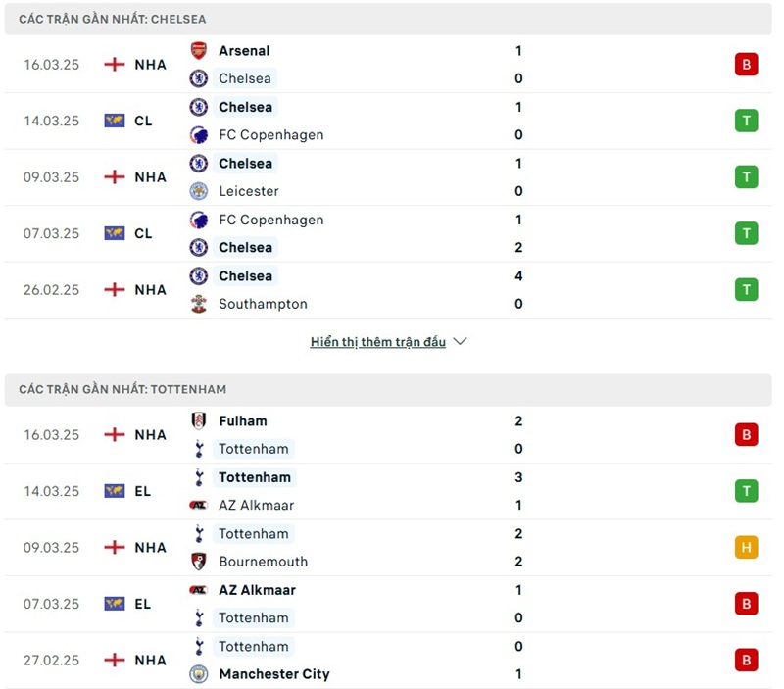
Task: Click the England flag on 09.03.25 Leicester row
Action: click(115, 177)
